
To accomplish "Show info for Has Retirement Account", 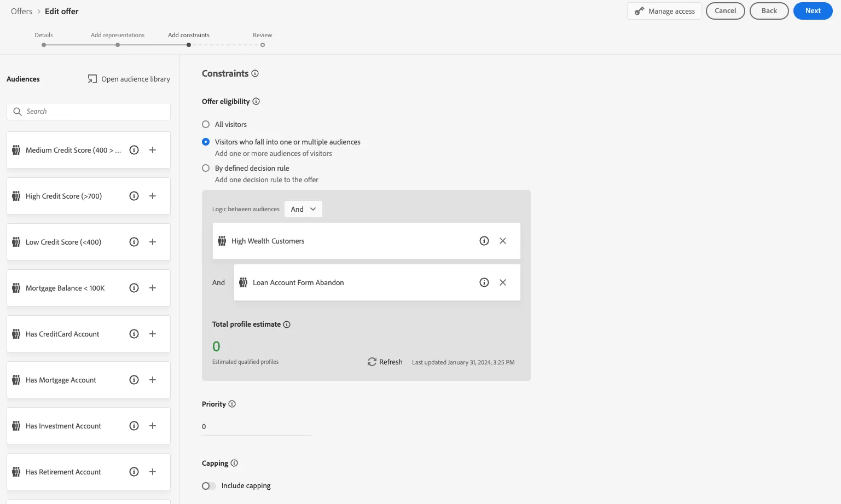I will (134, 472).
